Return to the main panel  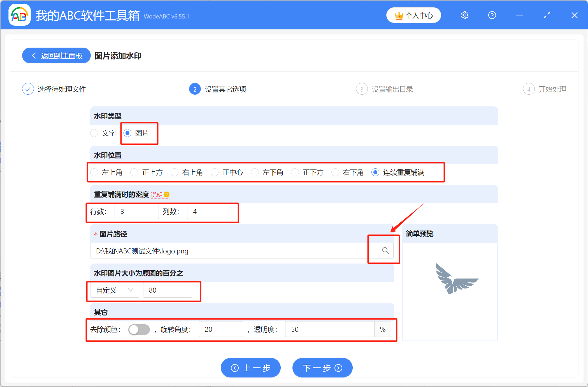[x=56, y=56]
